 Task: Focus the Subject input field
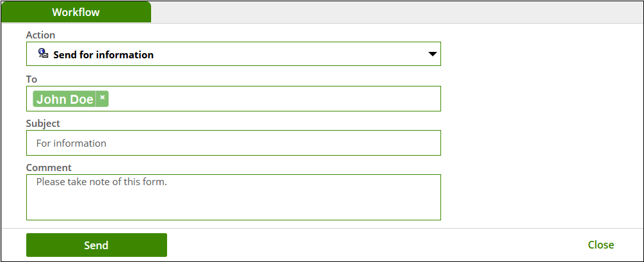pos(233,143)
